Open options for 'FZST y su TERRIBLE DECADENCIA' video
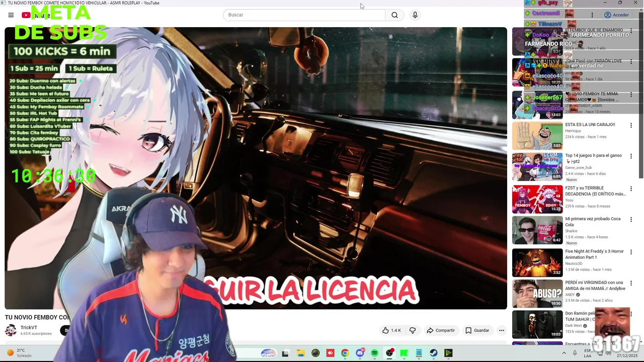 tap(631, 189)
